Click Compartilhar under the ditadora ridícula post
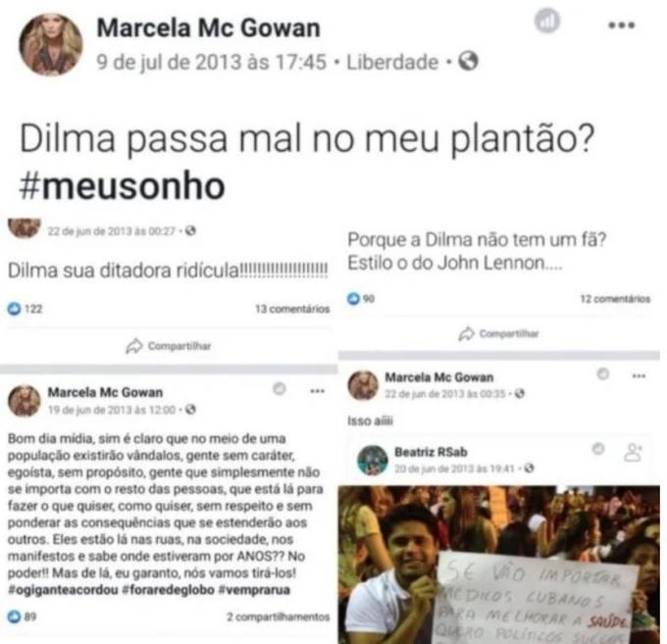This screenshot has height=644, width=667. [169, 346]
